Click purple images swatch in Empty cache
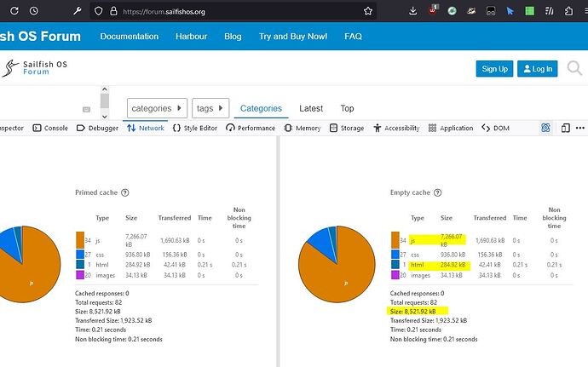This screenshot has height=367, width=588. click(395, 275)
